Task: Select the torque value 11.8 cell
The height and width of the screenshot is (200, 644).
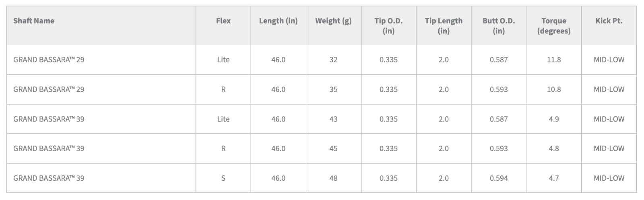Action: [554, 60]
